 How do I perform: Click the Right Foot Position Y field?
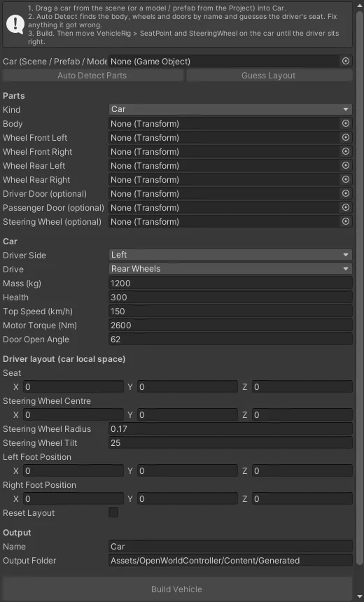(x=188, y=498)
